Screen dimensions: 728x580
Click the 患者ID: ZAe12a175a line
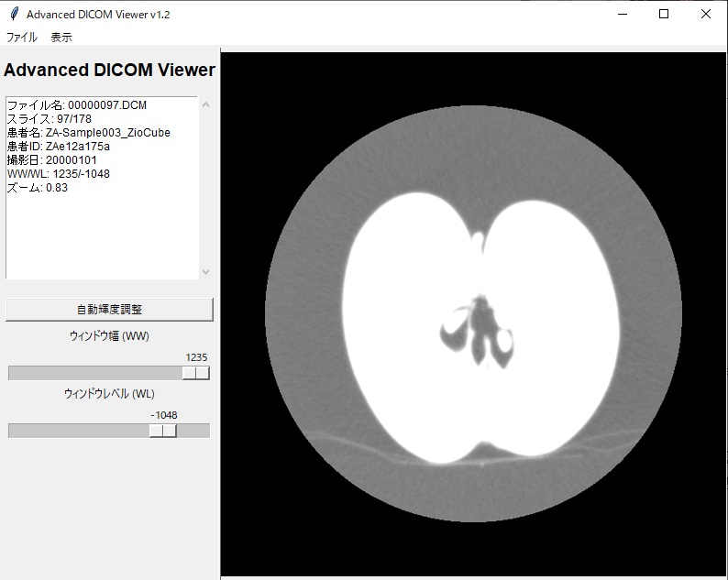pyautogui.click(x=59, y=147)
